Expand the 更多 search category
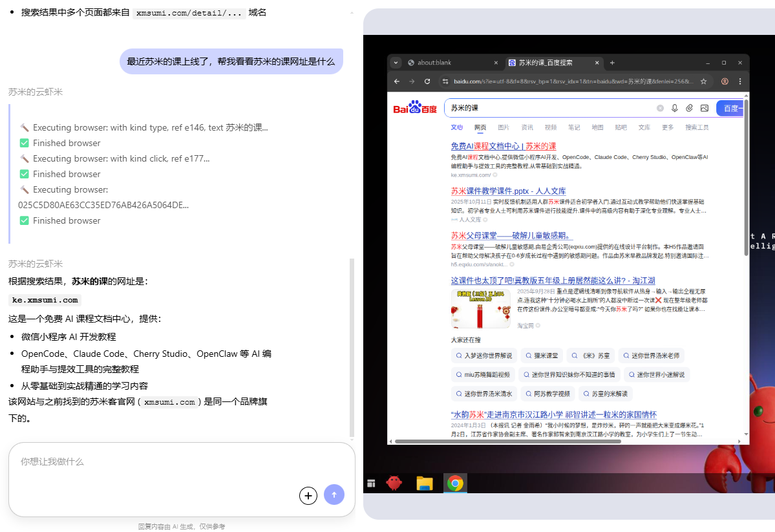 coord(668,127)
